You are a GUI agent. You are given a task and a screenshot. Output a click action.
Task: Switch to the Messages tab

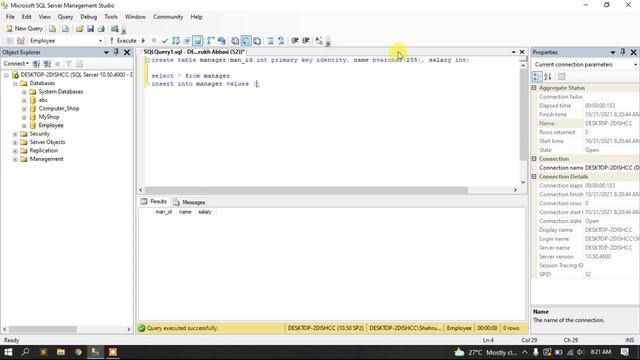tap(189, 202)
